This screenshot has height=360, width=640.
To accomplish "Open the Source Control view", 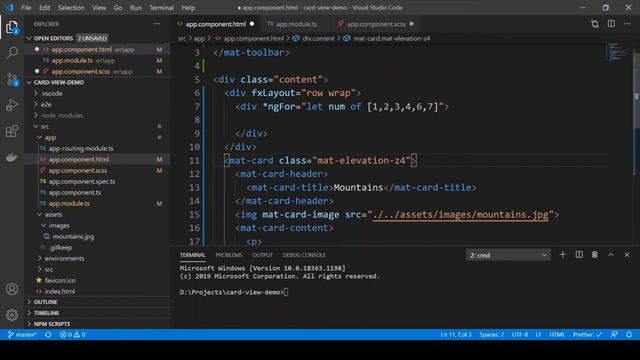I will tap(12, 79).
